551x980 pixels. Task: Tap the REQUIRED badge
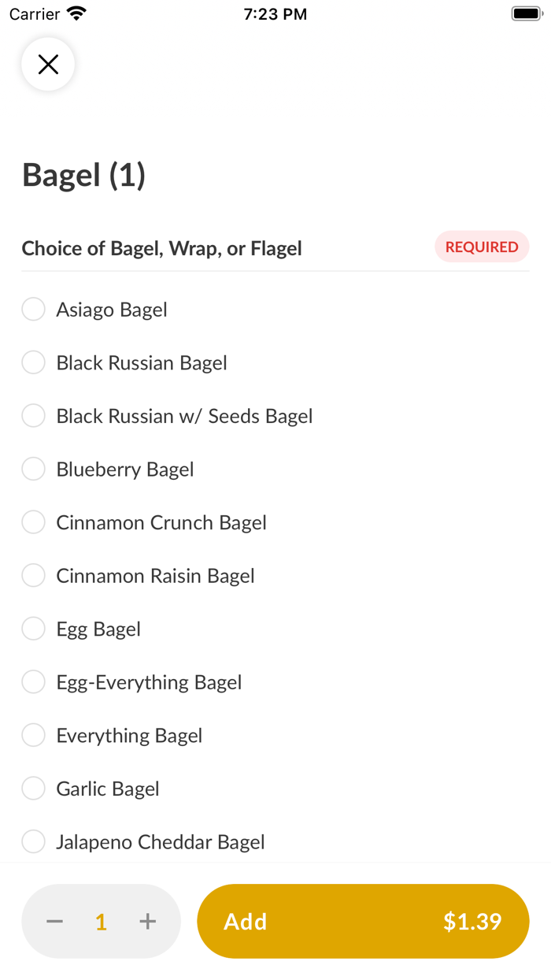point(482,247)
